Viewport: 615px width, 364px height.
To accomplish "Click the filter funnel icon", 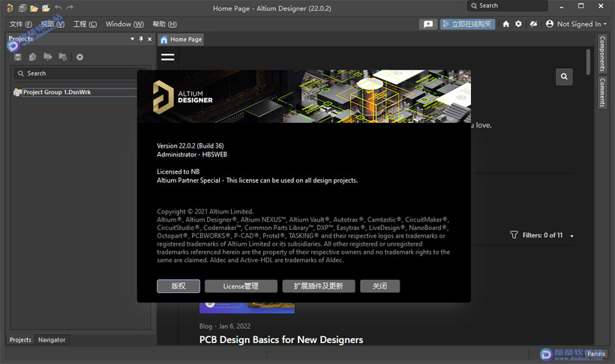I will [514, 234].
